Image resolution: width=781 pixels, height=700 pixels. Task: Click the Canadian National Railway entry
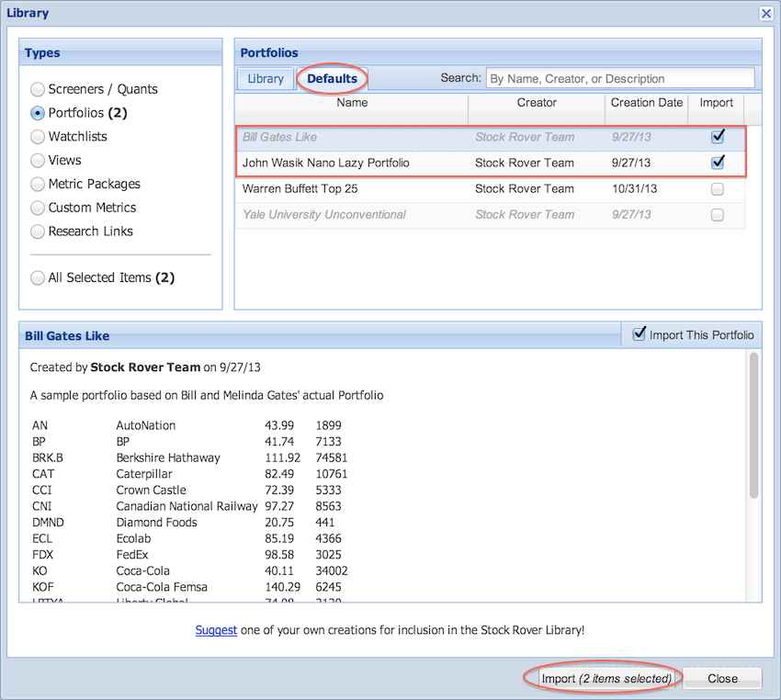pyautogui.click(x=187, y=506)
